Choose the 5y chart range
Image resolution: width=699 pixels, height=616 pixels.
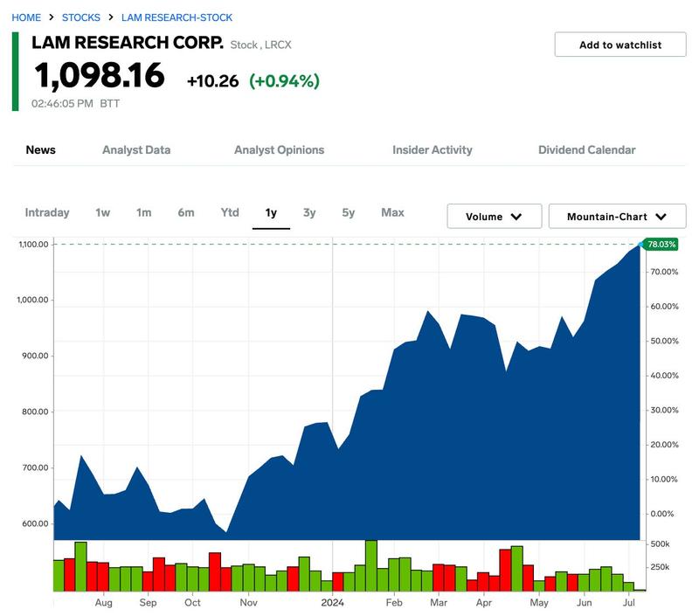tap(349, 212)
